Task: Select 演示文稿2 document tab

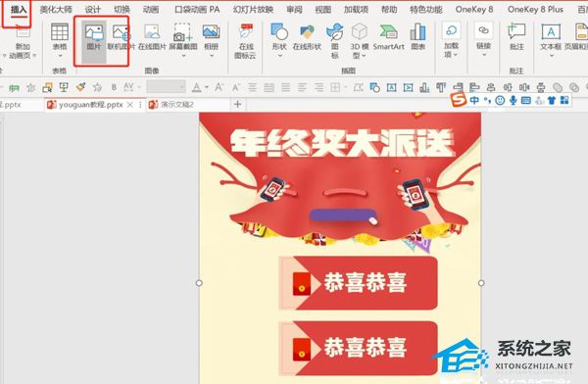Action: 177,105
